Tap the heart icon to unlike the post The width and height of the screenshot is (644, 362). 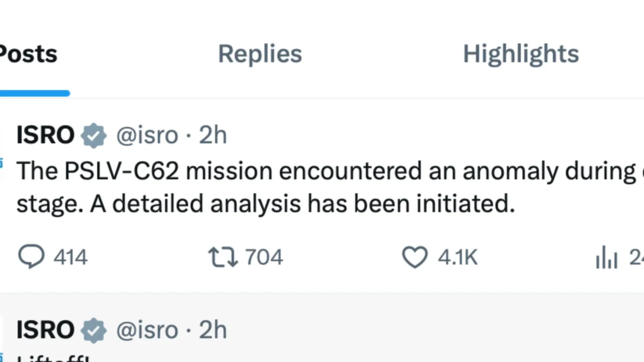pyautogui.click(x=415, y=257)
